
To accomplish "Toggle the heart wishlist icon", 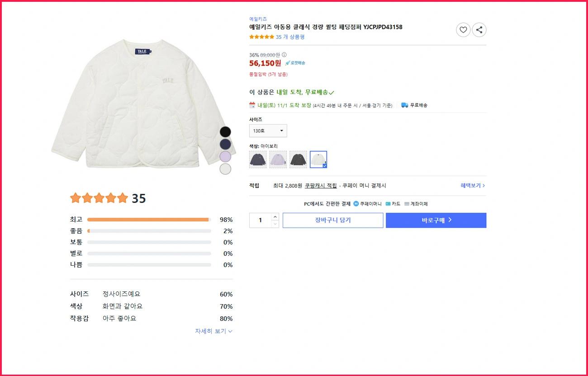I will pos(463,30).
